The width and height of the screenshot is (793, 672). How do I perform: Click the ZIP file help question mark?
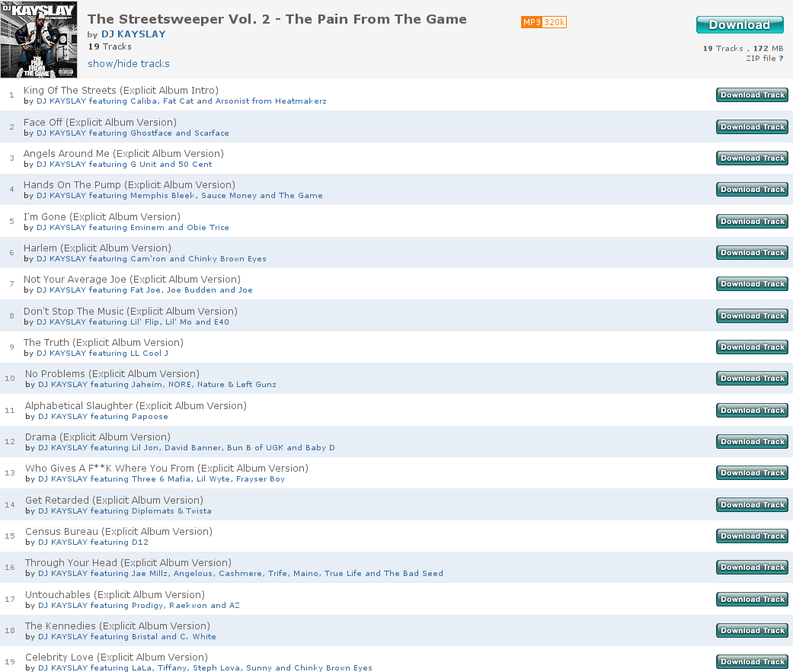click(x=781, y=58)
